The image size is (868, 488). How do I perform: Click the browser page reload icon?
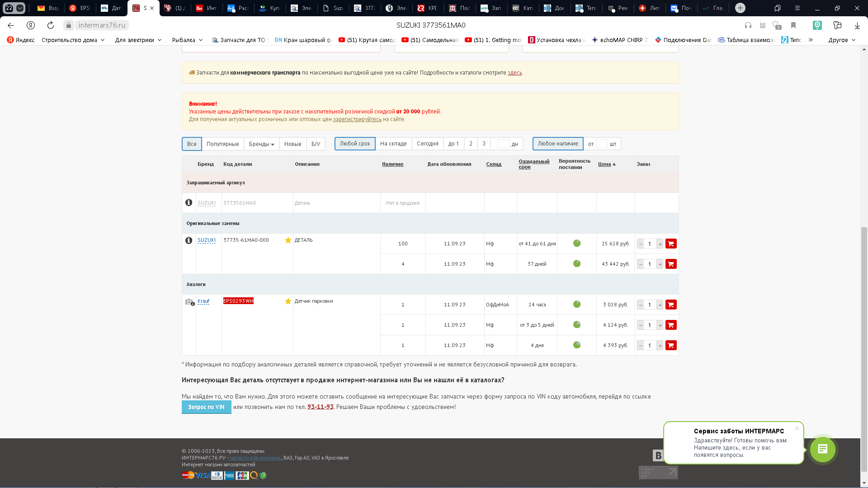click(x=51, y=25)
